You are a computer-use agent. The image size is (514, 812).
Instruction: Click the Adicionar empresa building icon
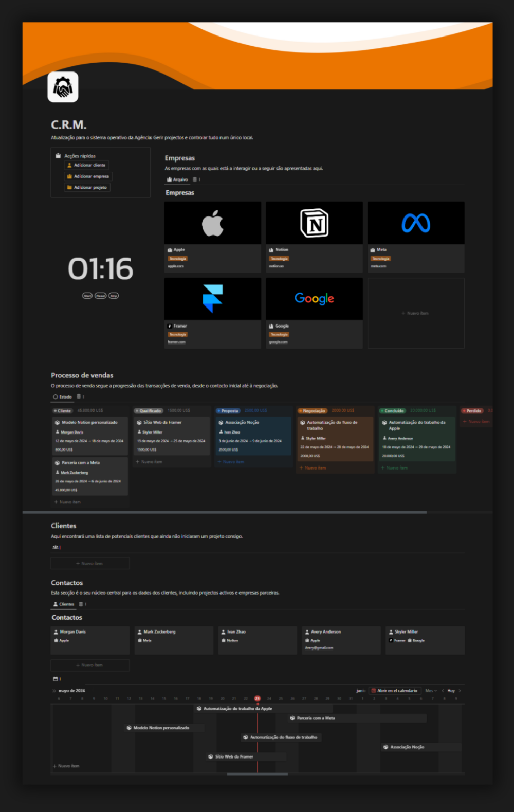69,176
